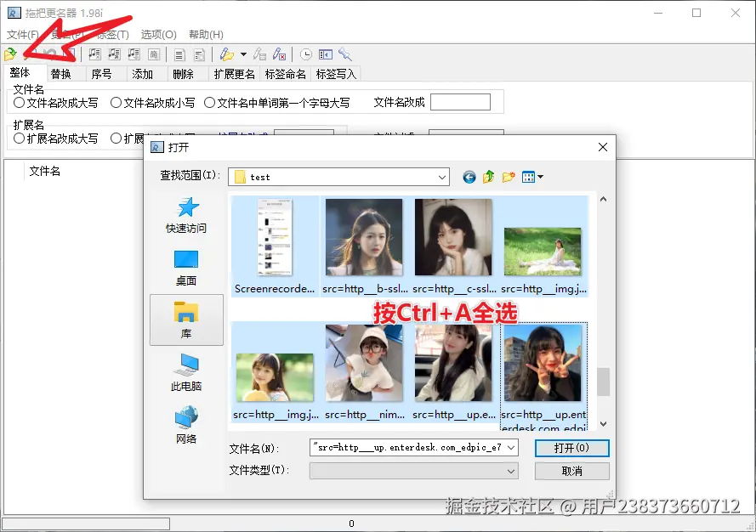Viewport: 756px width, 532px height.
Task: Select the open files icon on the toolbar
Action: tap(9, 54)
